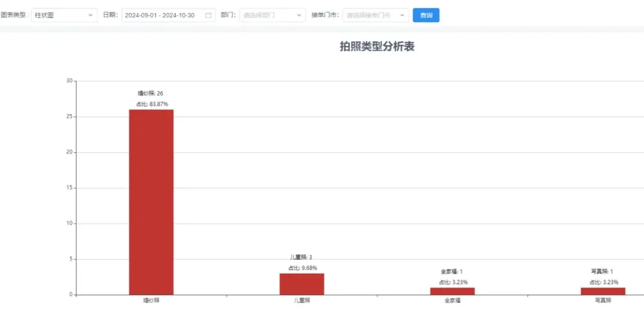The width and height of the screenshot is (644, 312).
Task: Click the 全家福 x-axis label
Action: click(453, 300)
